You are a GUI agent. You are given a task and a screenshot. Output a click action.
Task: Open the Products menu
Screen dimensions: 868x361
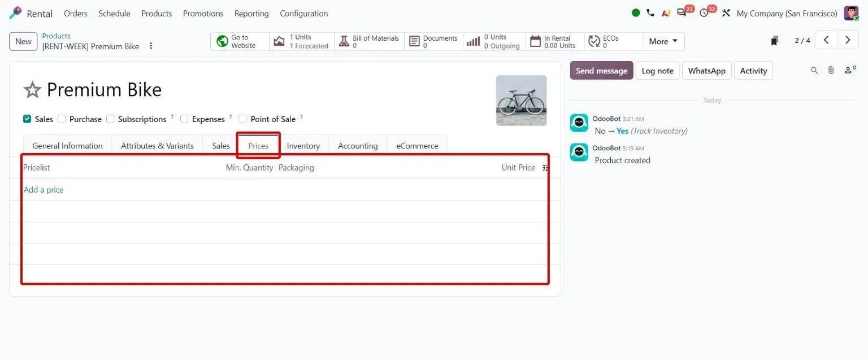pos(157,14)
